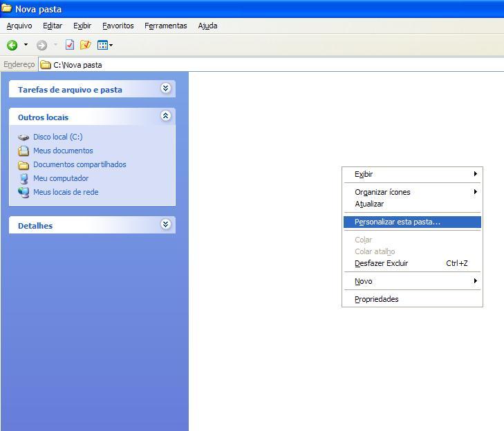Open the Ajuda menu
504x431 pixels.
[207, 26]
